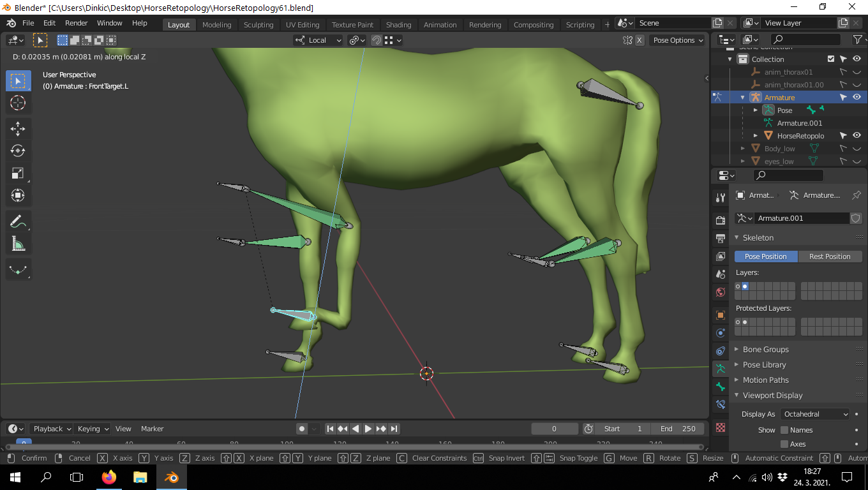Click outliner filter funnel icon
This screenshot has width=868, height=490.
click(858, 40)
